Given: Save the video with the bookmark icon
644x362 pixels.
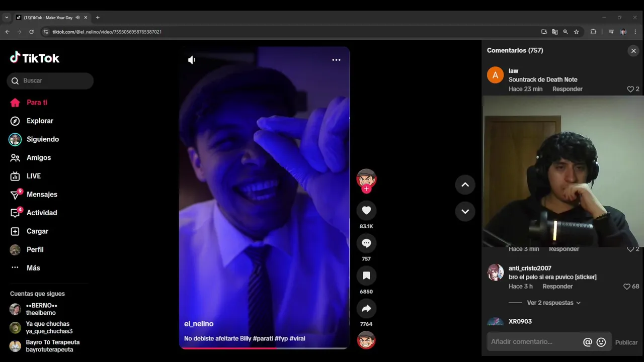Looking at the screenshot, I should tap(366, 276).
